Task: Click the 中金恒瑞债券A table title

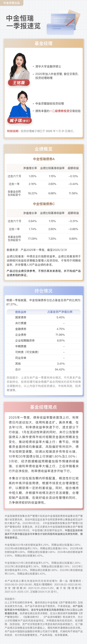Action: coord(44,159)
